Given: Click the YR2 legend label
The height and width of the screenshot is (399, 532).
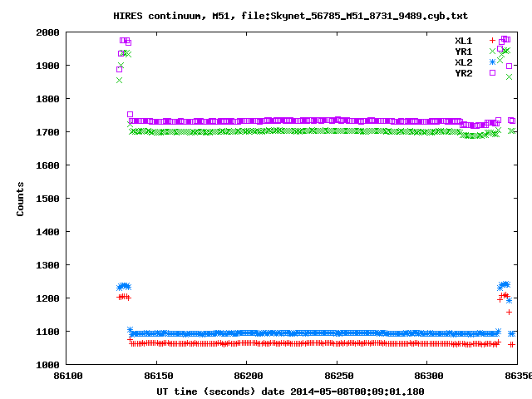Looking at the screenshot, I should [464, 74].
